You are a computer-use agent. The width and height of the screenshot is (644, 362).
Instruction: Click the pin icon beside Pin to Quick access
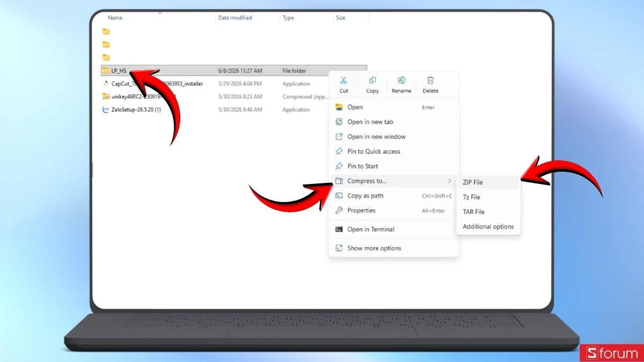click(339, 151)
